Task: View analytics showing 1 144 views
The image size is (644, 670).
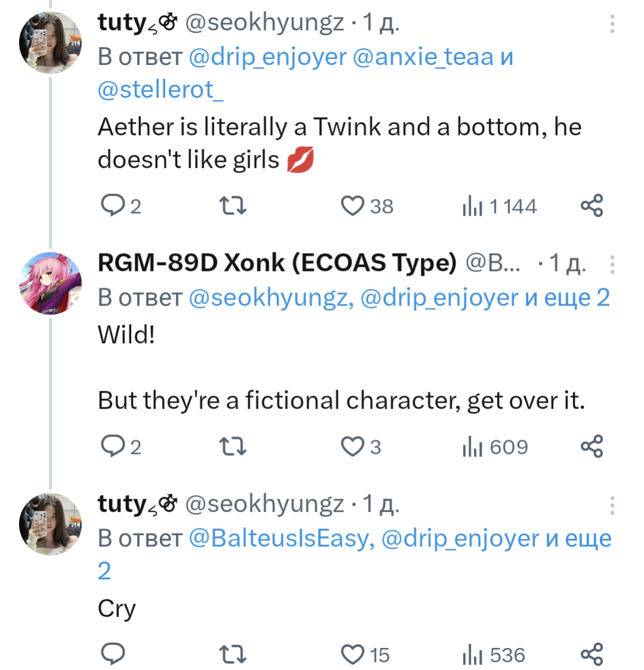Action: pos(500,206)
